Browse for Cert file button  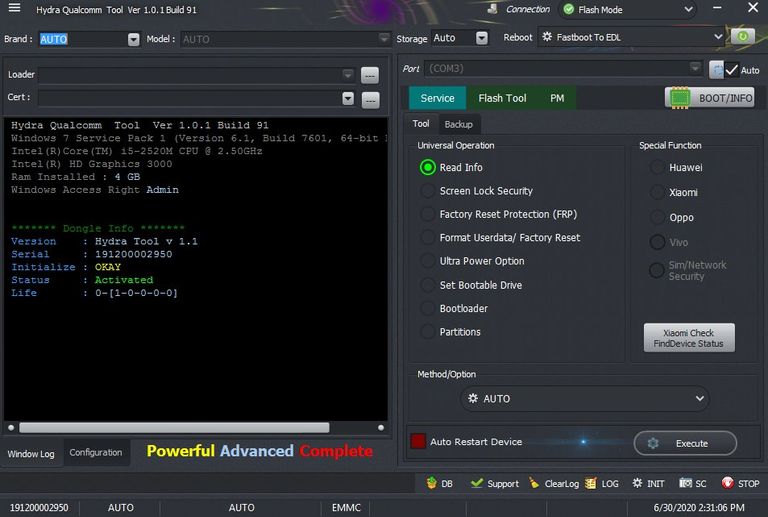pyautogui.click(x=371, y=100)
